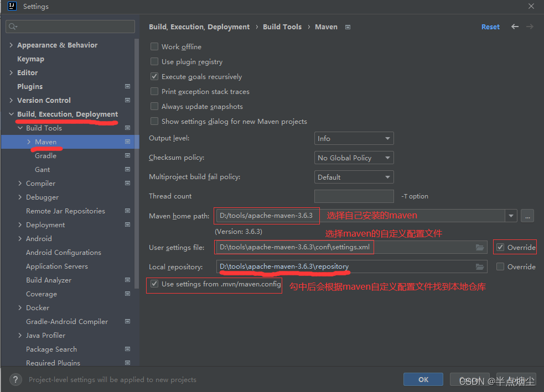The image size is (544, 392).
Task: Click Build, Execution, Deployment in the breadcrumb
Action: pyautogui.click(x=199, y=27)
